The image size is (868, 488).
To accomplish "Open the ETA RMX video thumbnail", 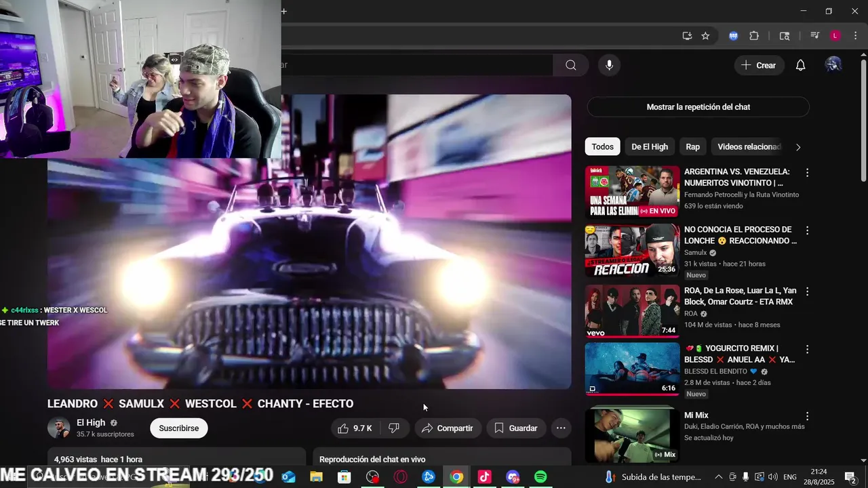I will pos(632,311).
